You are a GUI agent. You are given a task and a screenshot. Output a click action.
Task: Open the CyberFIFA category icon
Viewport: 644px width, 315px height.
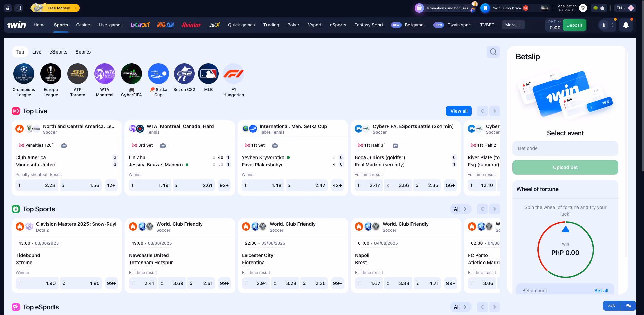132,74
